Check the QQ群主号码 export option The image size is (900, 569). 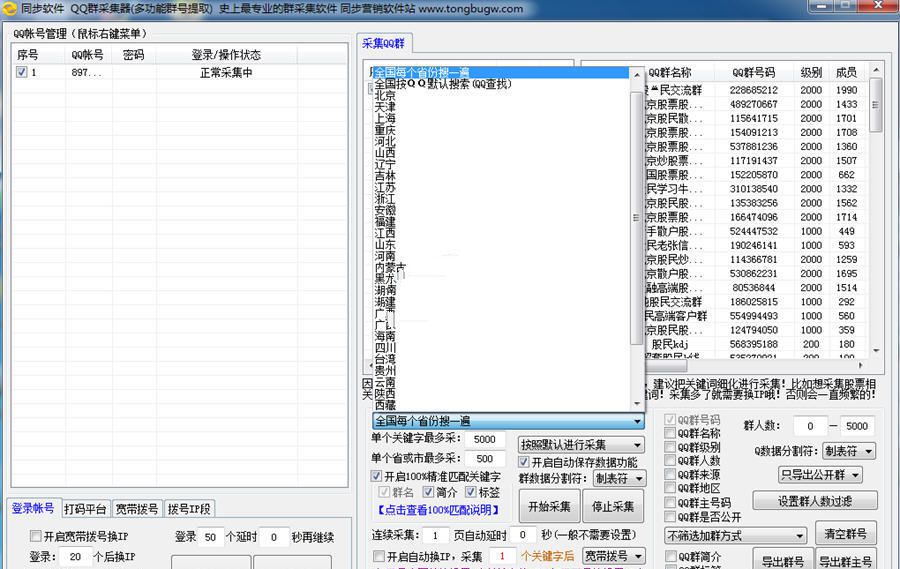pyautogui.click(x=670, y=502)
